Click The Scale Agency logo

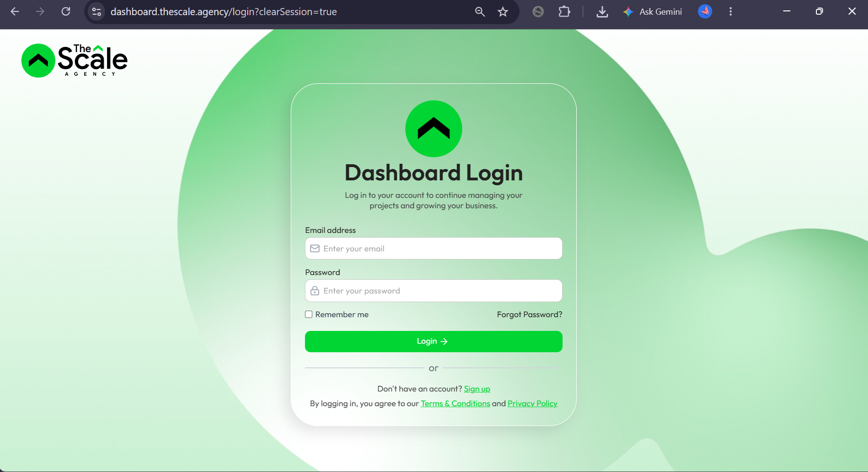point(74,60)
